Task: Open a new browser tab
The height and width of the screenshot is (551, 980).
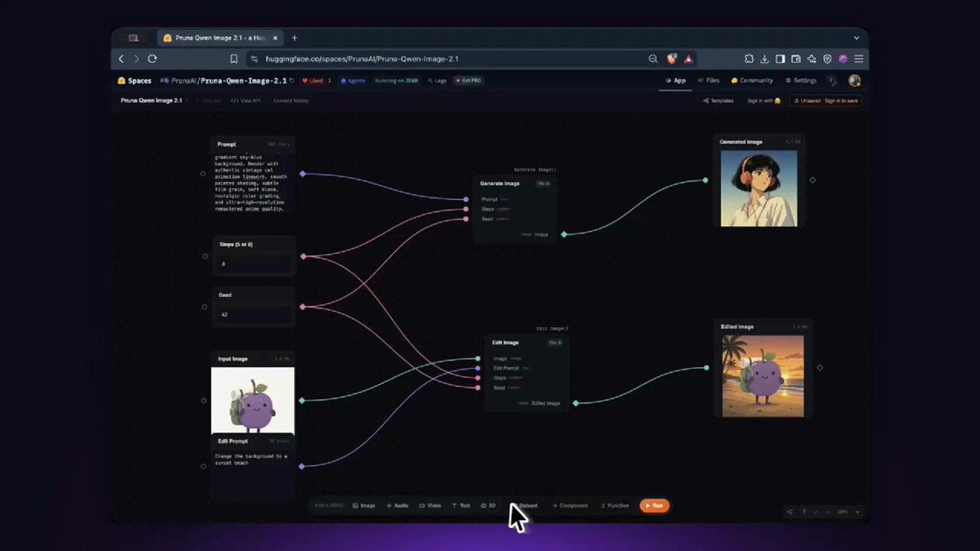Action: click(x=295, y=38)
